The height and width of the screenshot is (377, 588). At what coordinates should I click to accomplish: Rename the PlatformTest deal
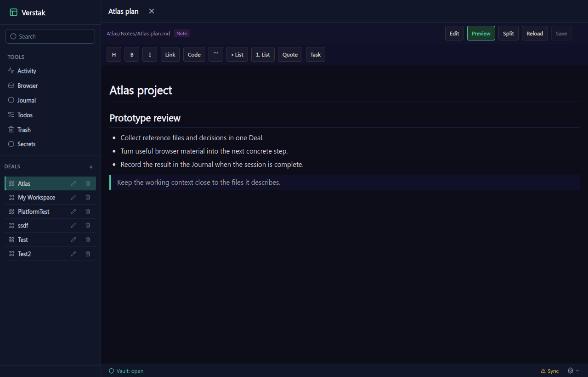pyautogui.click(x=73, y=211)
